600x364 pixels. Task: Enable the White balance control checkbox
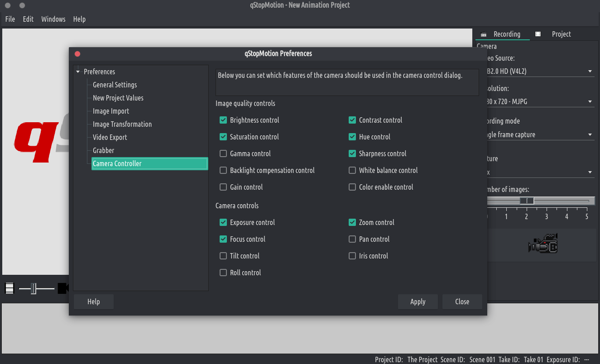352,170
